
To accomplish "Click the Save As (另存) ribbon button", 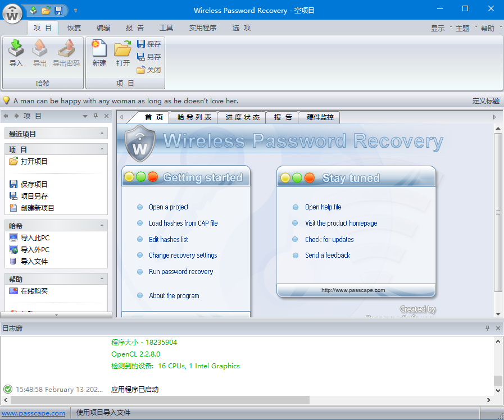I will click(x=148, y=57).
